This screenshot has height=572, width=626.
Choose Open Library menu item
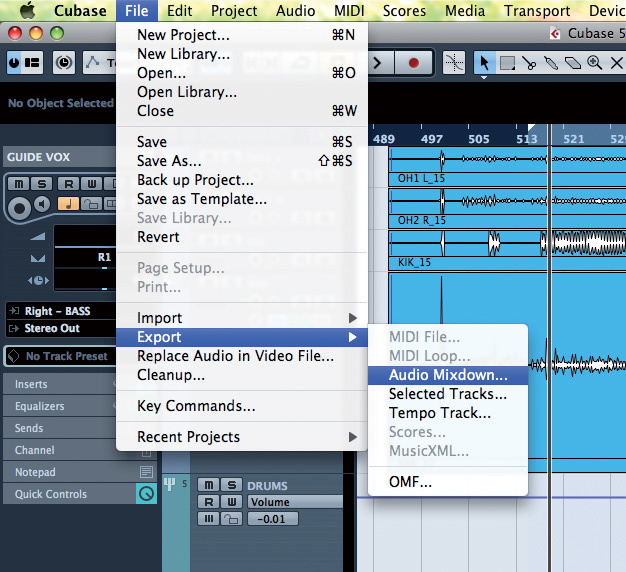242,92
